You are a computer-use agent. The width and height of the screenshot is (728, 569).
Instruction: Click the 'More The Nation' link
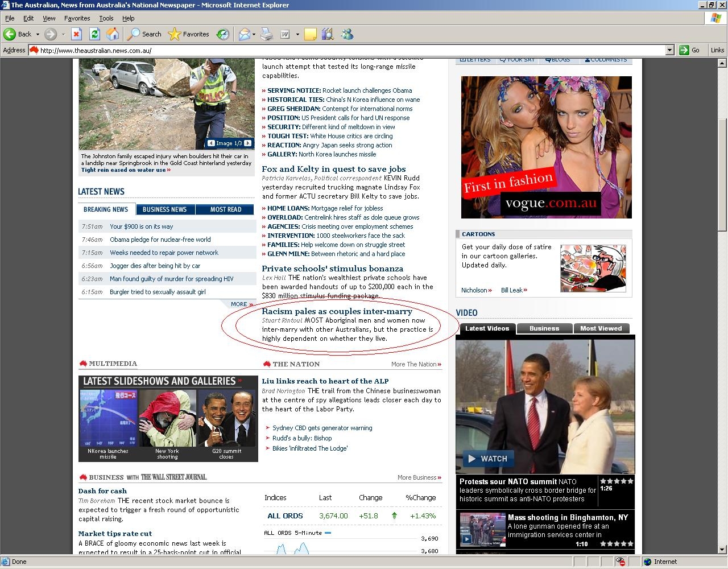point(416,364)
